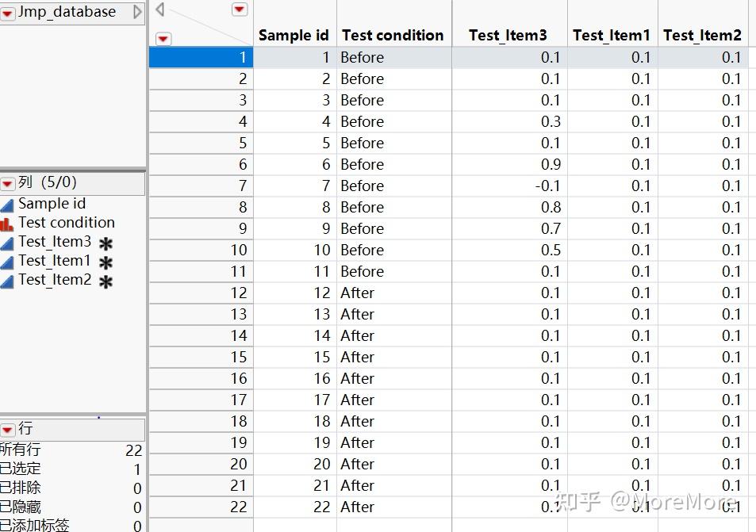Select the Test condition column header
Image resolution: width=756 pixels, height=532 pixels.
point(393,35)
